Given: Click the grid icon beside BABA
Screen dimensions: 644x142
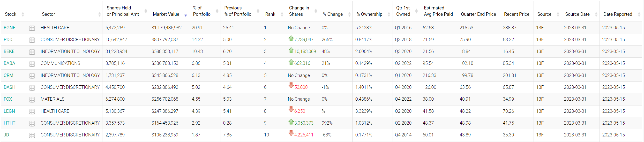Looking at the screenshot, I should coord(32,64).
